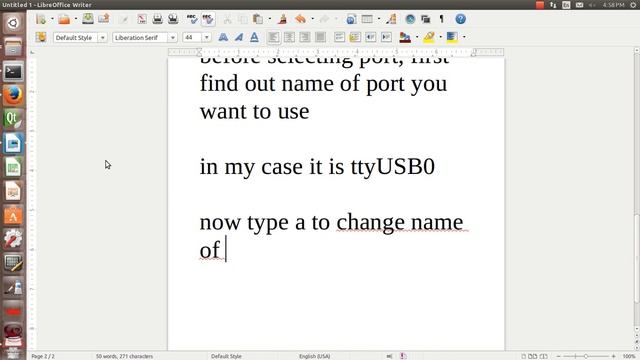Toggle AutoSpellcheck in the toolbar

[208, 19]
